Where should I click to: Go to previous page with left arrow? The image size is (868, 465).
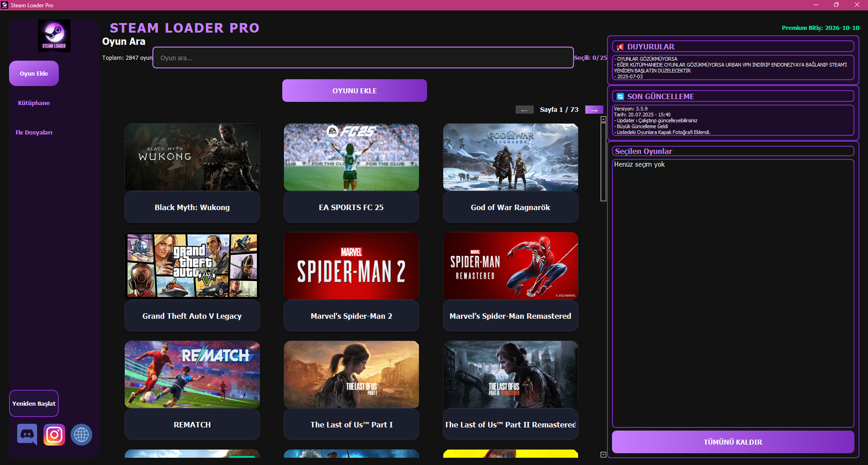coord(524,110)
